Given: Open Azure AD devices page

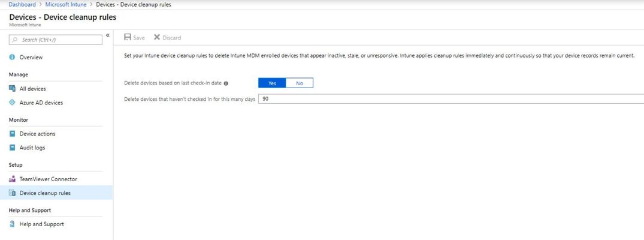Looking at the screenshot, I should coord(41,103).
